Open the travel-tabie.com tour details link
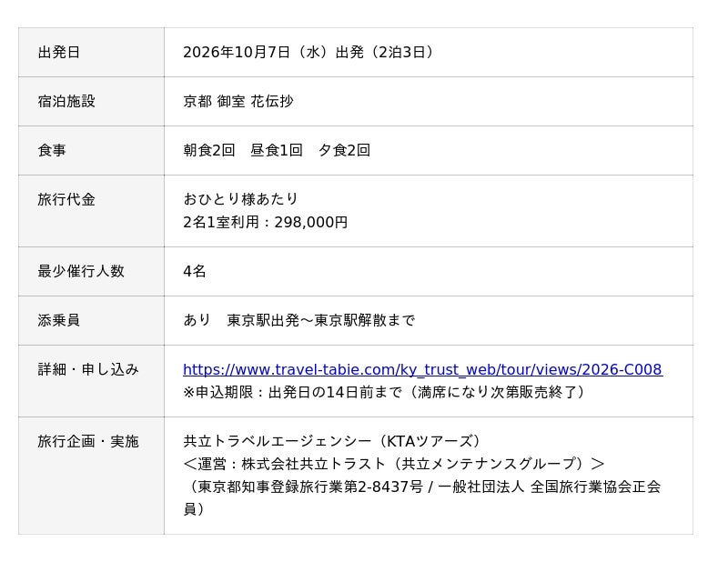This screenshot has width=728, height=562. (x=422, y=369)
